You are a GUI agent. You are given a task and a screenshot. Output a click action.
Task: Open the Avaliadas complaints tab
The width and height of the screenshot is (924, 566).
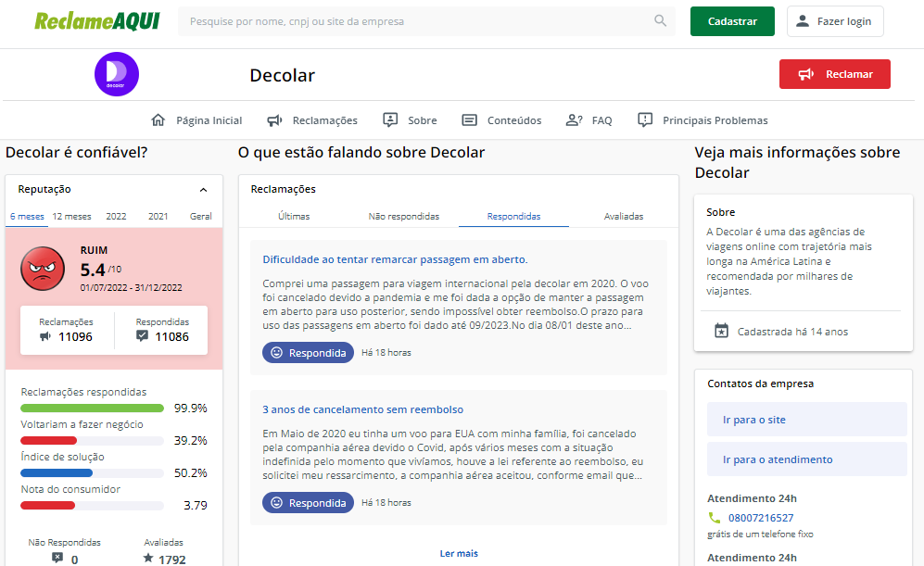coord(624,216)
